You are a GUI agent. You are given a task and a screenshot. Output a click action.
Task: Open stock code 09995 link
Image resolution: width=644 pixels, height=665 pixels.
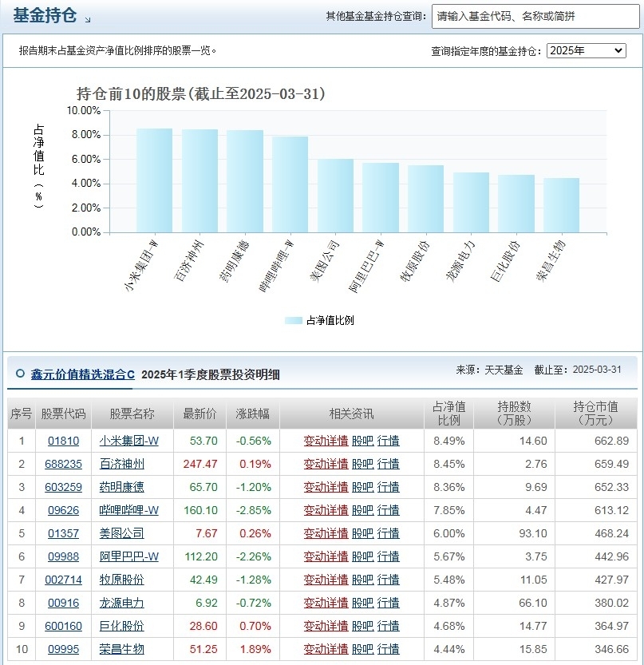tap(64, 649)
